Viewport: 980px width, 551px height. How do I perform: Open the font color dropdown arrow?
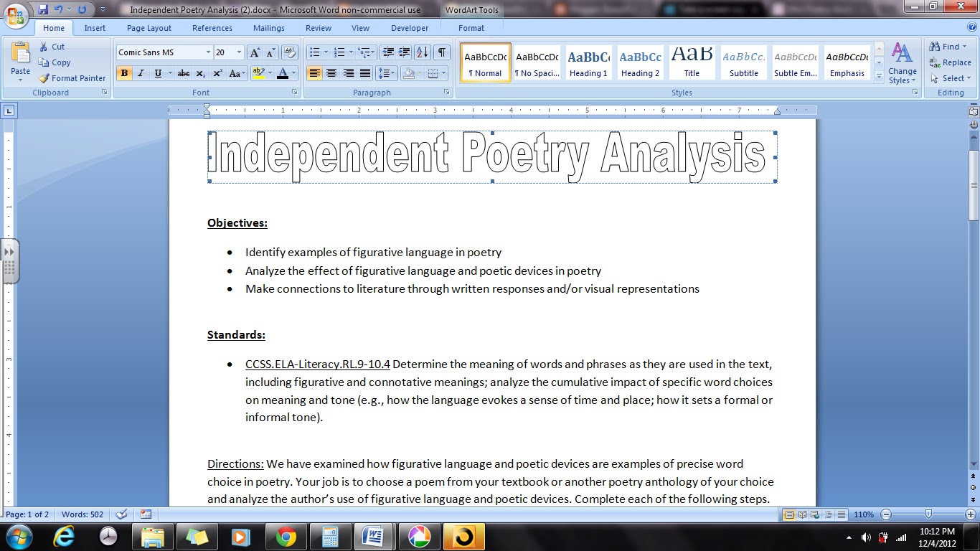[294, 72]
